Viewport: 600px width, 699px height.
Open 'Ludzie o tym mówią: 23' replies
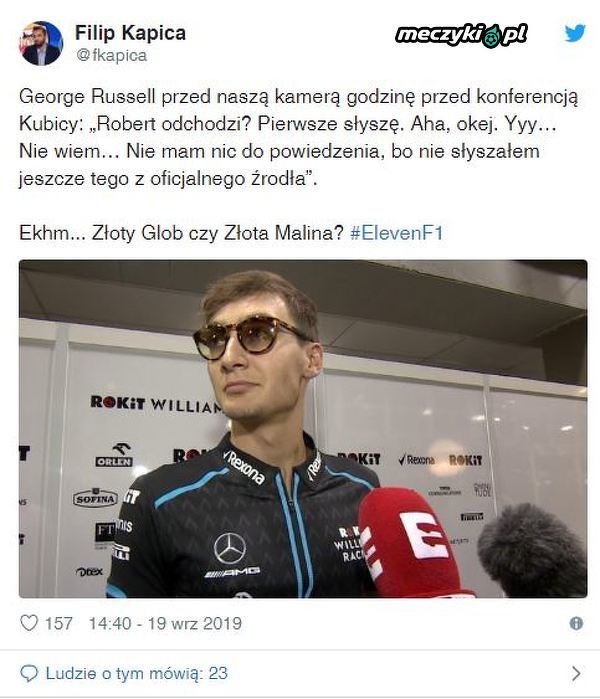pos(136,673)
